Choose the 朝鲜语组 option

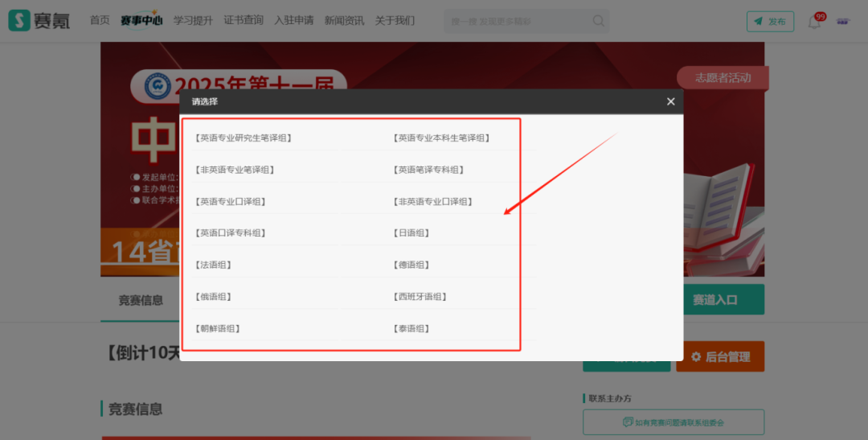(x=217, y=329)
